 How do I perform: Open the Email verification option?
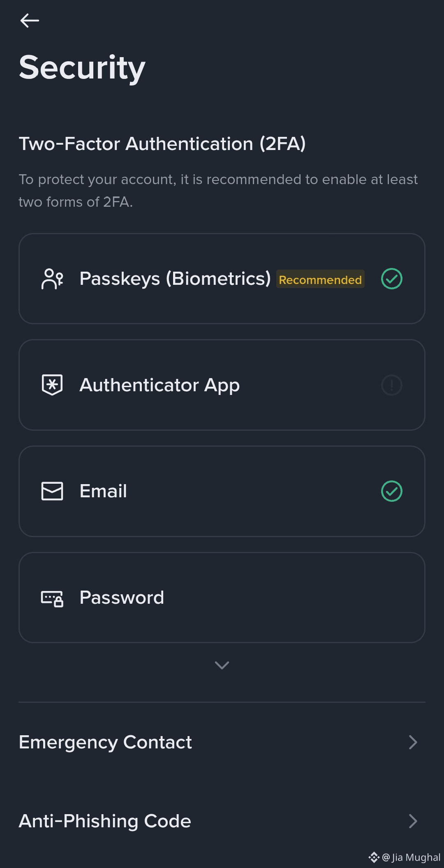(103, 491)
